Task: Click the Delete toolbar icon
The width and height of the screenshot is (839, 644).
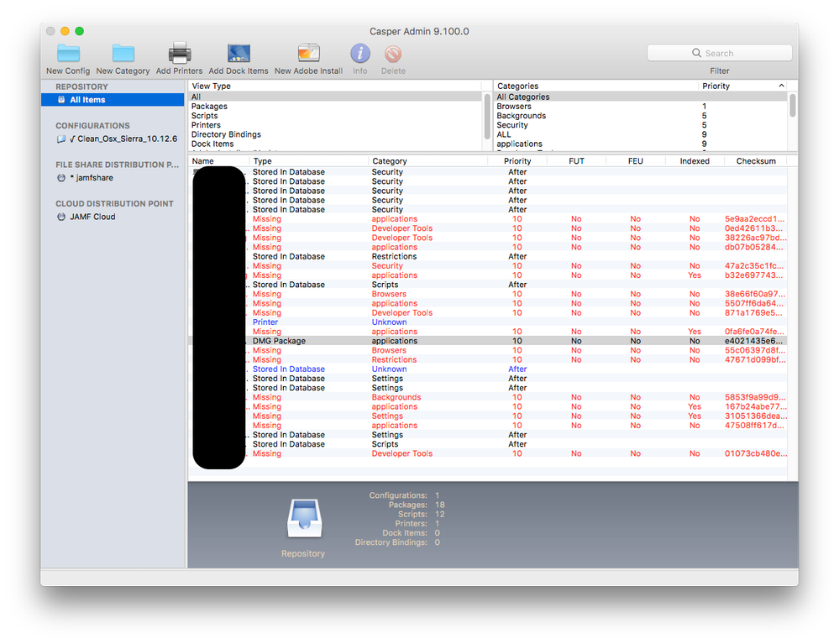Action: tap(393, 54)
